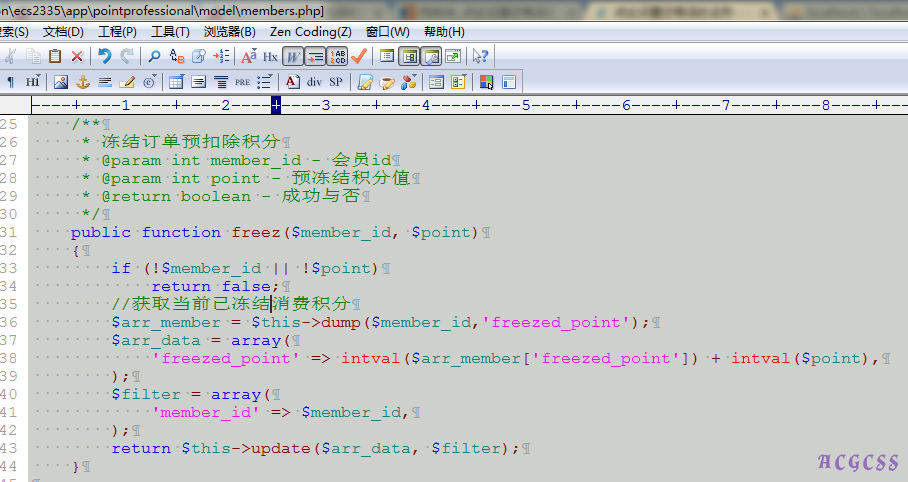The width and height of the screenshot is (908, 482).
Task: Click the insert image icon
Action: click(61, 82)
